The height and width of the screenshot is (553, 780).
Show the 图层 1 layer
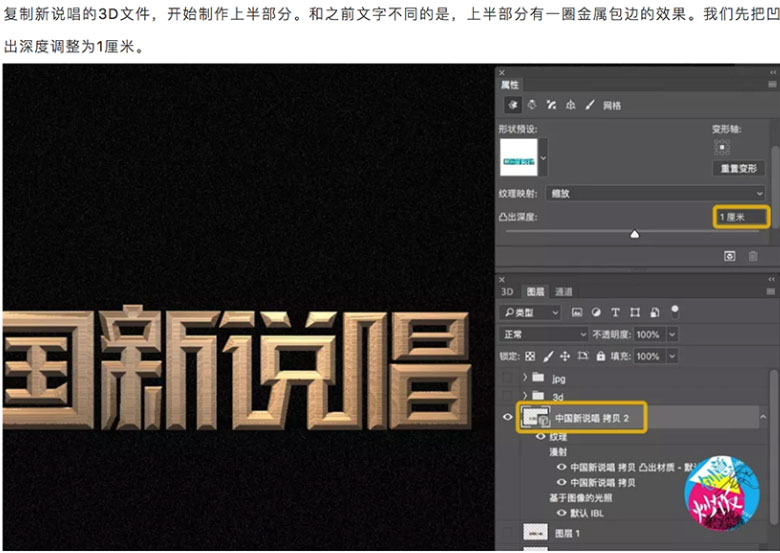(507, 533)
